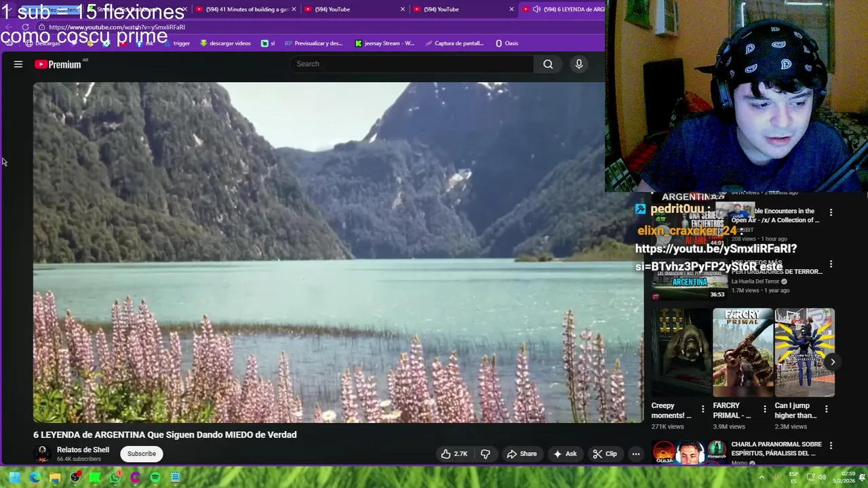Create a Clip with scissors button
The height and width of the screenshot is (488, 868).
pyautogui.click(x=605, y=453)
